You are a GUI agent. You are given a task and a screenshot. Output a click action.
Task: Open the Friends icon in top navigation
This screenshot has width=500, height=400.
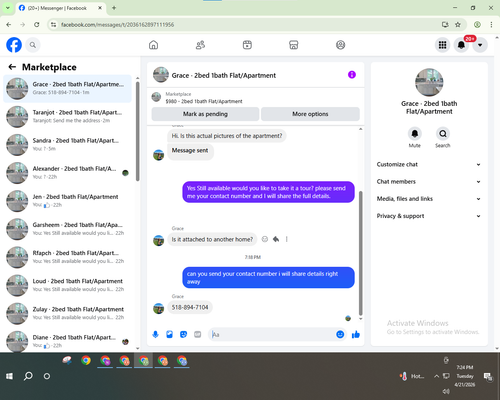[x=200, y=45]
